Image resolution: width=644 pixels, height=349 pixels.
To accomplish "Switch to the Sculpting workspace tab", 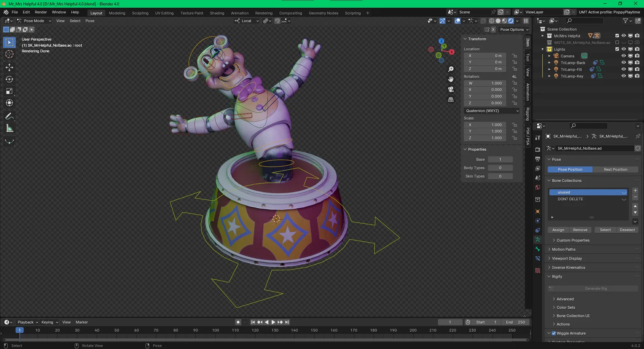I will coord(140,13).
